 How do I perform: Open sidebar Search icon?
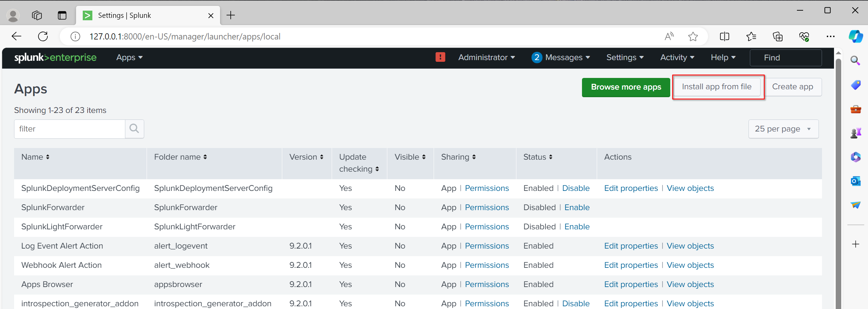click(x=855, y=61)
